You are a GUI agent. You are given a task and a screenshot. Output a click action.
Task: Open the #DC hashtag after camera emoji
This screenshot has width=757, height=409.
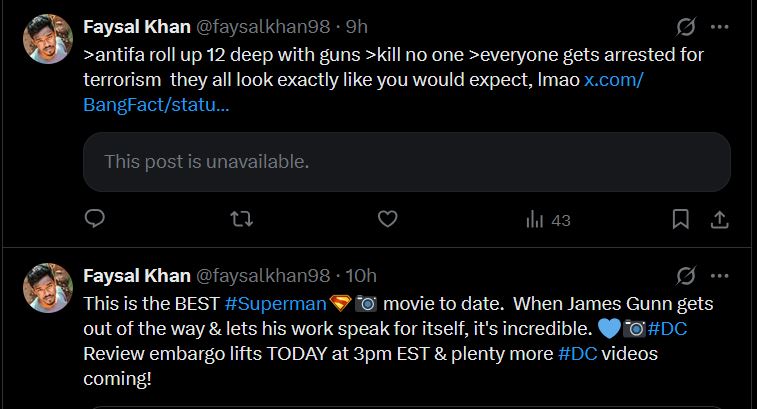point(667,329)
